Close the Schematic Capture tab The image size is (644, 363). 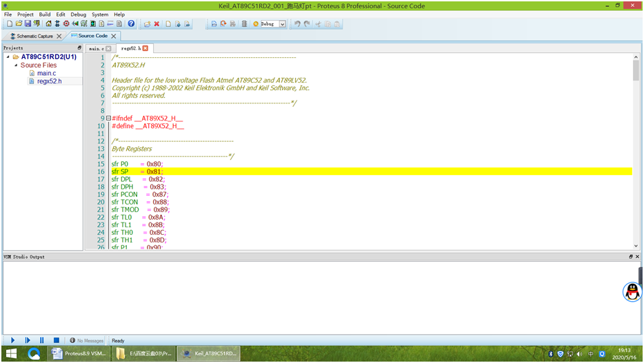tap(59, 36)
